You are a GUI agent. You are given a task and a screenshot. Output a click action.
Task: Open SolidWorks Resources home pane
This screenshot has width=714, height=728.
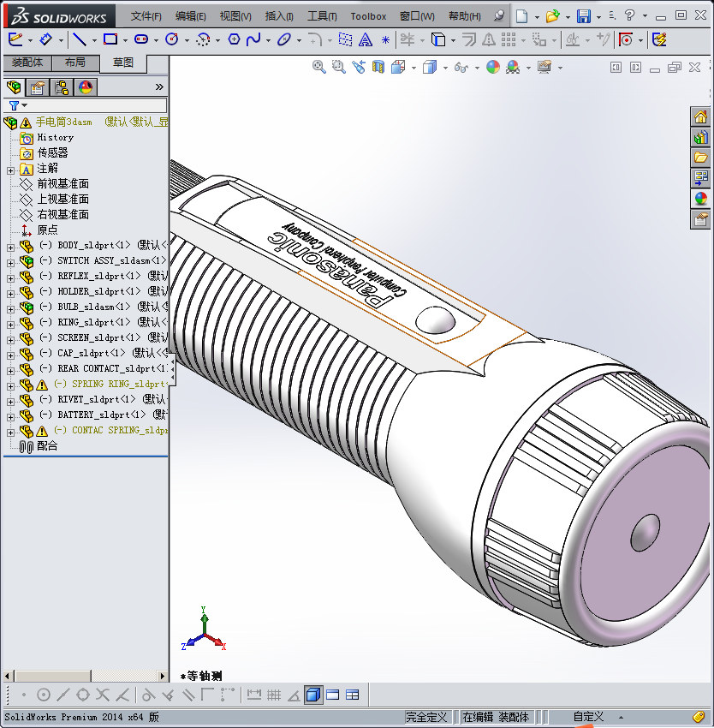(701, 117)
